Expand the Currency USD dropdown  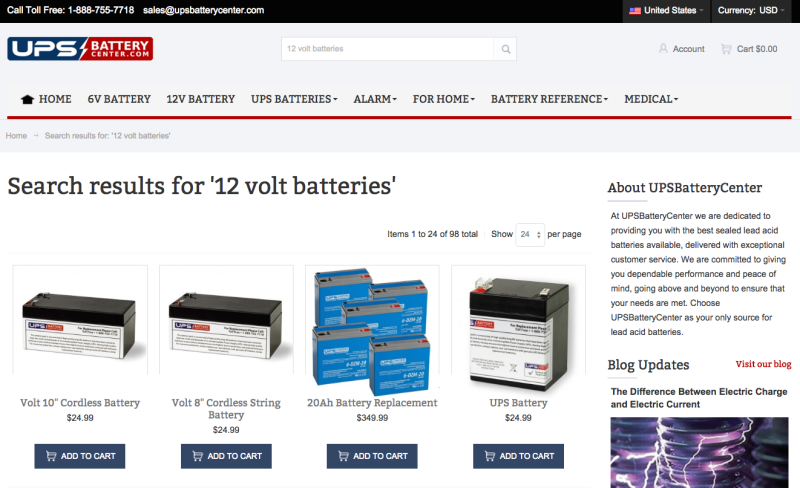click(x=751, y=10)
